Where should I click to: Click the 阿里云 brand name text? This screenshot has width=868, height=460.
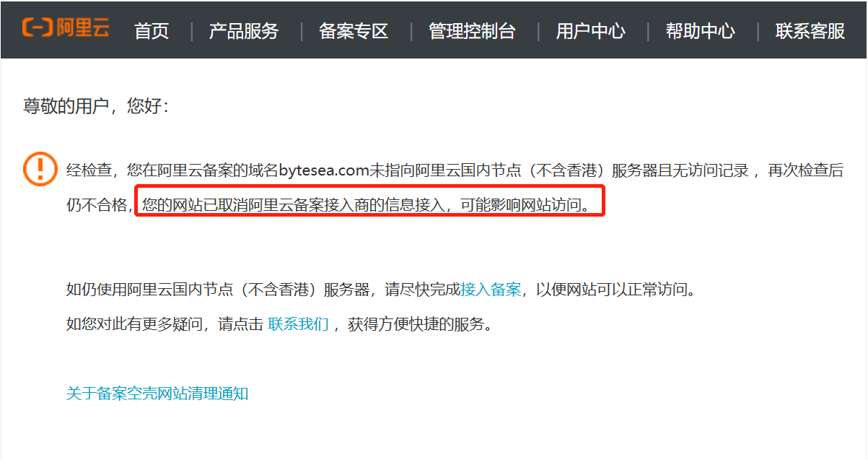pos(82,28)
